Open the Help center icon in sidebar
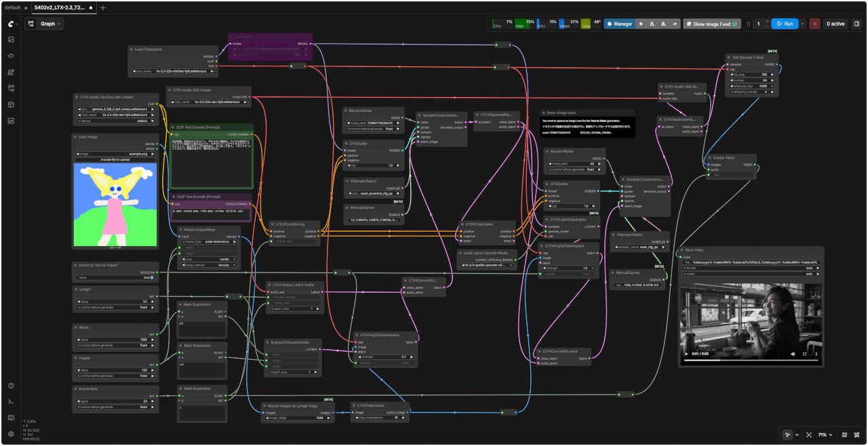The height and width of the screenshot is (446, 868). click(11, 386)
